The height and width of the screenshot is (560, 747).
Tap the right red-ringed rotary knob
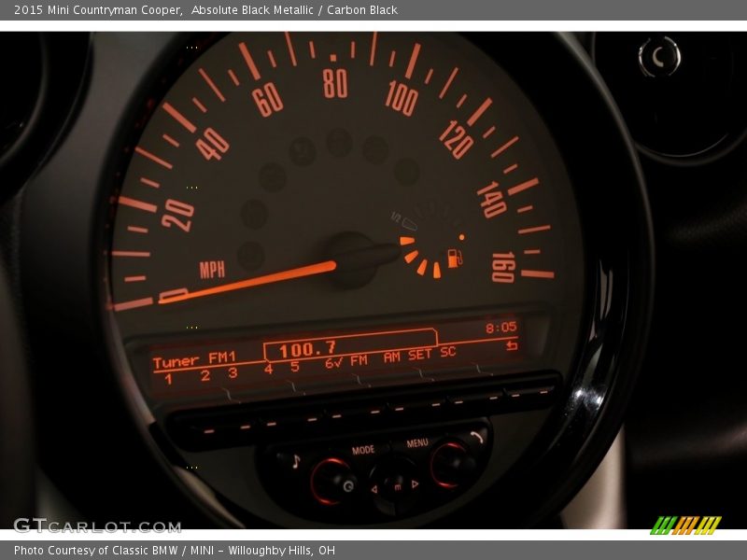click(450, 465)
